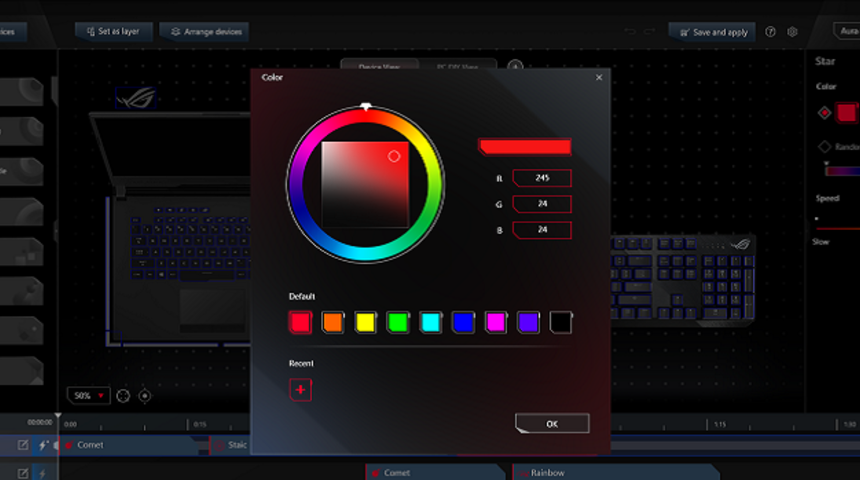This screenshot has height=480, width=860.
Task: Select the Rainbow effect block on timeline
Action: point(560,472)
